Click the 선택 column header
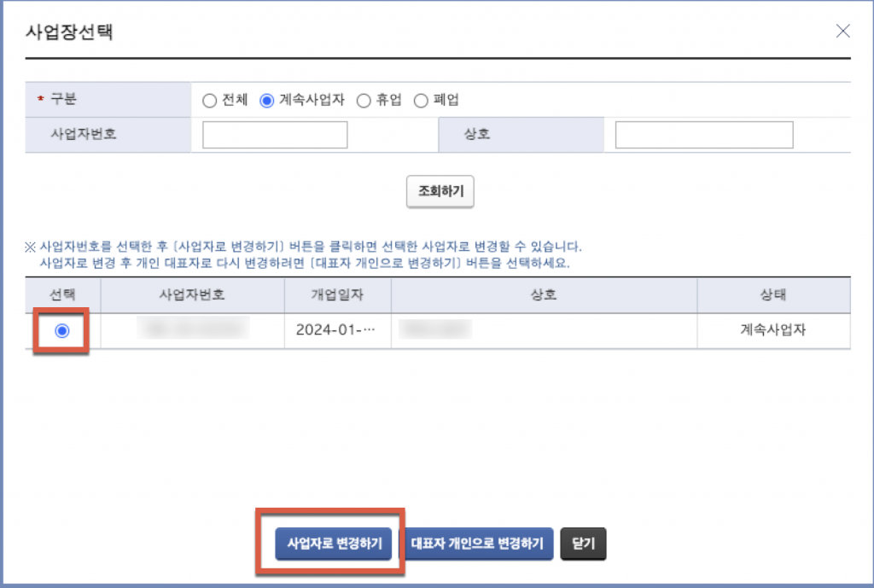This screenshot has height=588, width=874. point(62,294)
